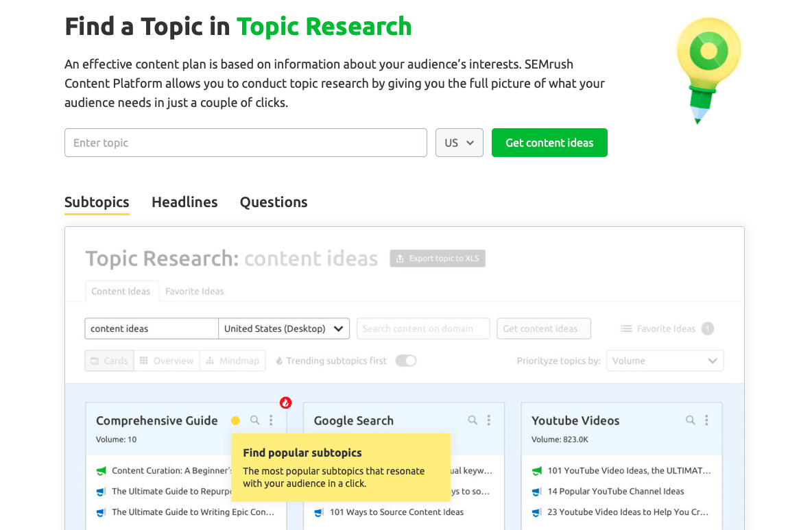This screenshot has height=530, width=812.
Task: Click the green Get content ideas button
Action: click(549, 143)
